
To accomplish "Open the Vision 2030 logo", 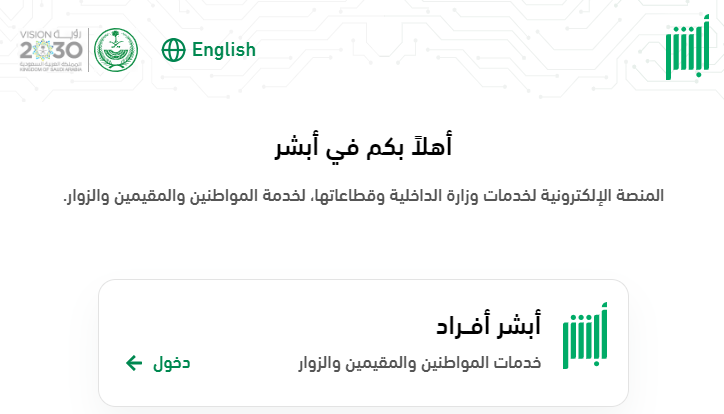I will pos(51,50).
